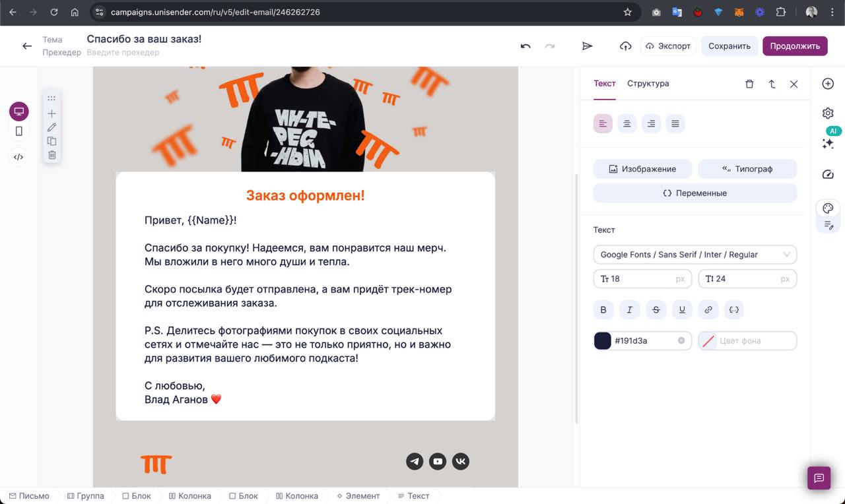Justify the text

[675, 123]
